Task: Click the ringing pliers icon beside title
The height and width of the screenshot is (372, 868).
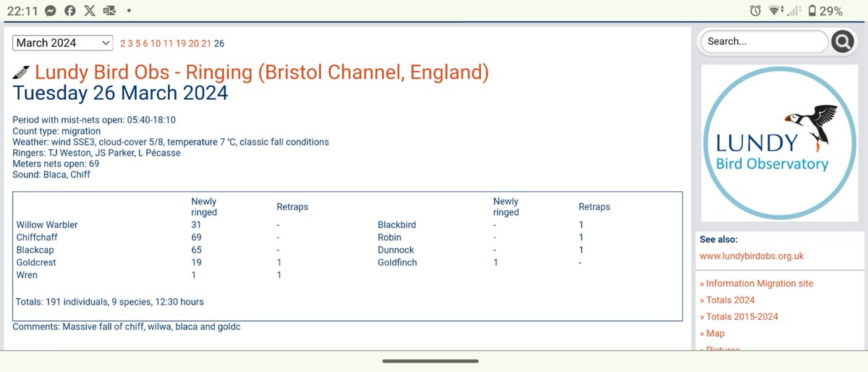Action: pyautogui.click(x=22, y=73)
